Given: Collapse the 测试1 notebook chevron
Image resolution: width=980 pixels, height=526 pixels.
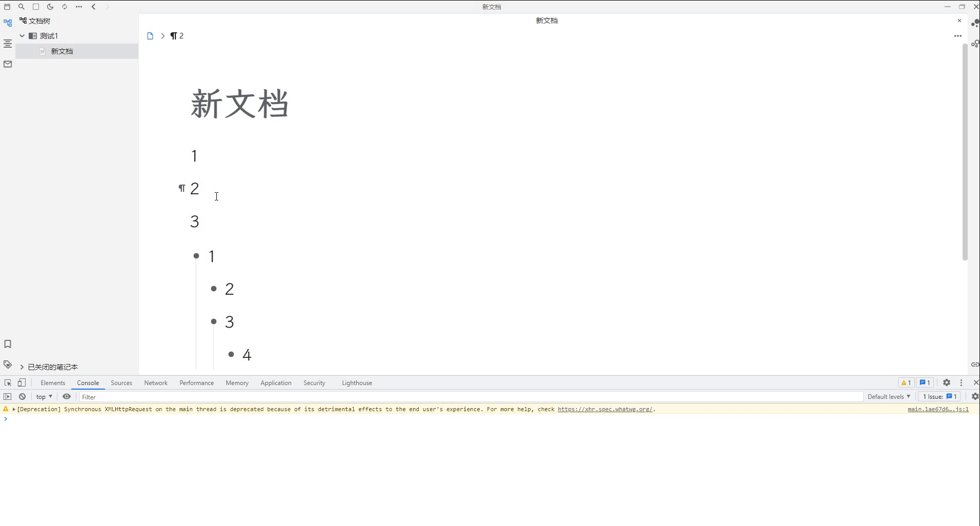Looking at the screenshot, I should click(22, 36).
